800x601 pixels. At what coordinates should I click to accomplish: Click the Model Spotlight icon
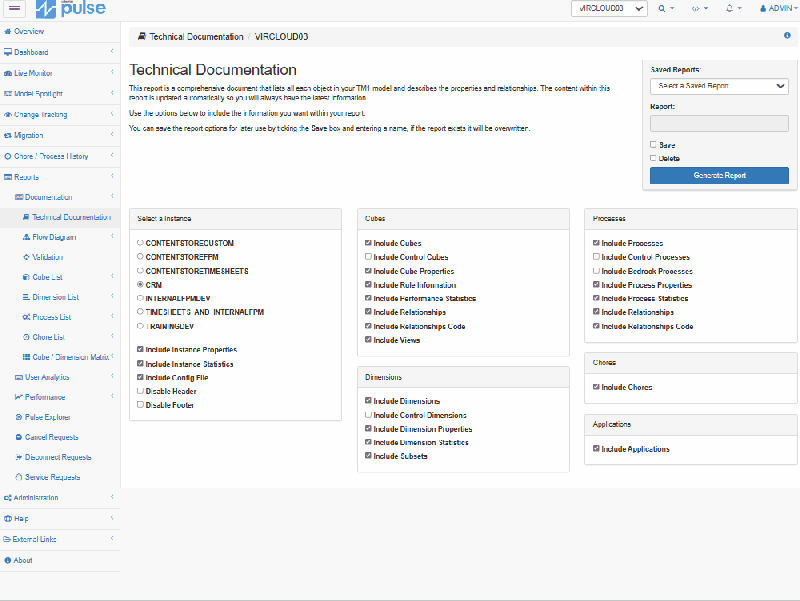8,93
